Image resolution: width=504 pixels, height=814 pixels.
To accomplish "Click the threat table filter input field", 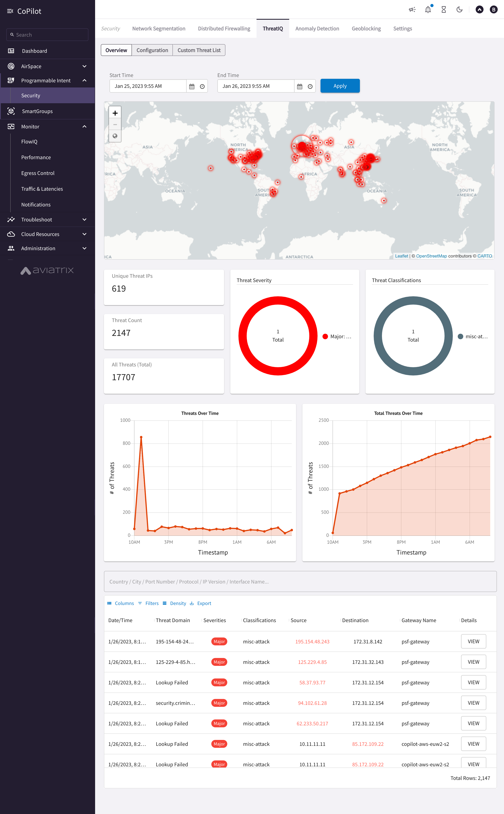I will (x=300, y=582).
